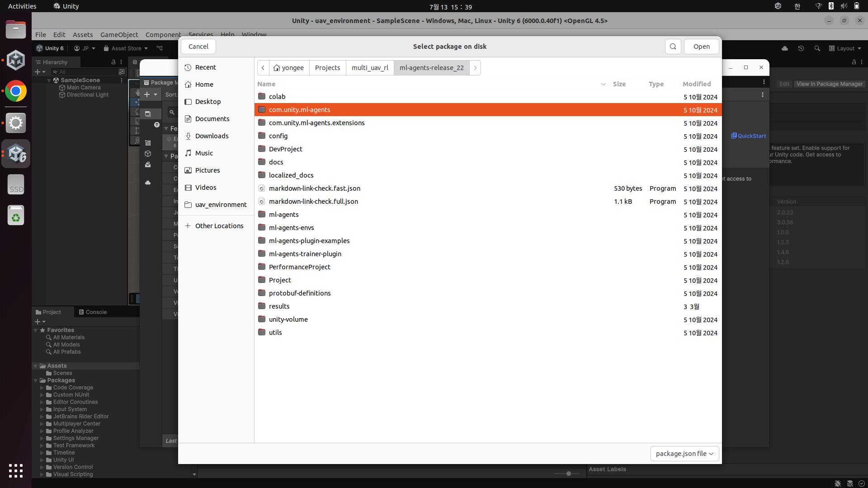Click the Unity cloud icon in toolbar
Viewport: 868px width, 488px height.
[784, 48]
